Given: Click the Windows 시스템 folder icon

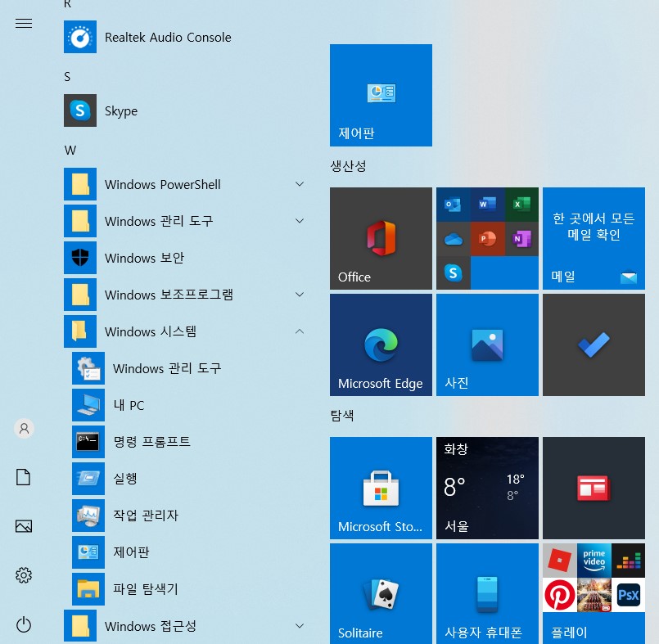Looking at the screenshot, I should 80,331.
